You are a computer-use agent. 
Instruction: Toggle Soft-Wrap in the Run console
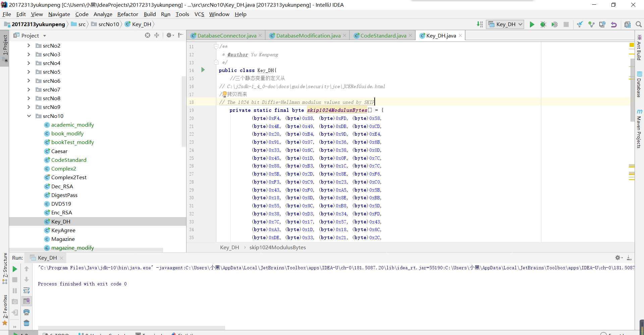tap(26, 290)
